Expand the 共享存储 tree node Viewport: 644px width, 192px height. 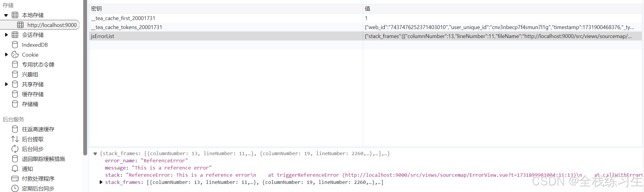(6, 84)
